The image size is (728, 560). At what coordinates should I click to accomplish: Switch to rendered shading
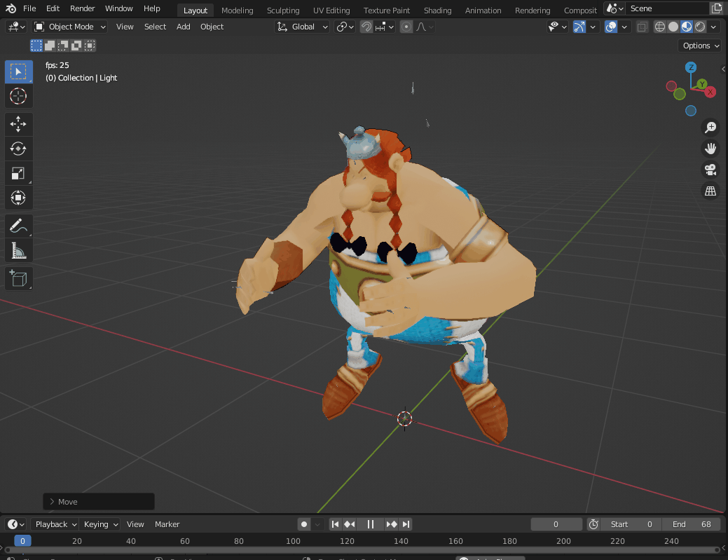(700, 27)
